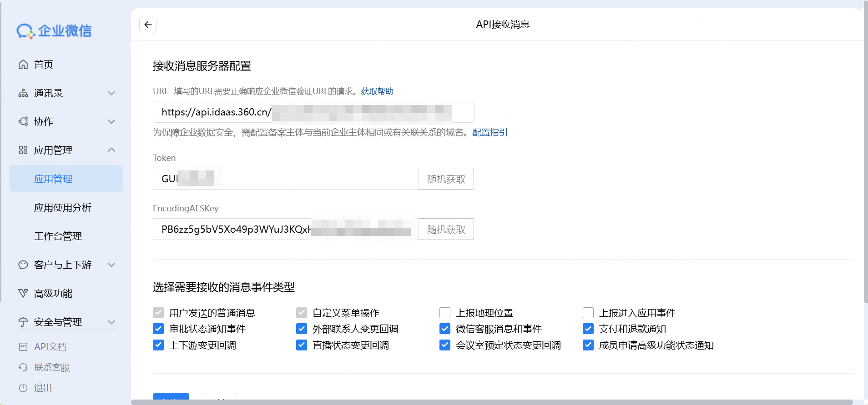
Task: Click the 高级功能 icon in sidebar
Action: 23,293
